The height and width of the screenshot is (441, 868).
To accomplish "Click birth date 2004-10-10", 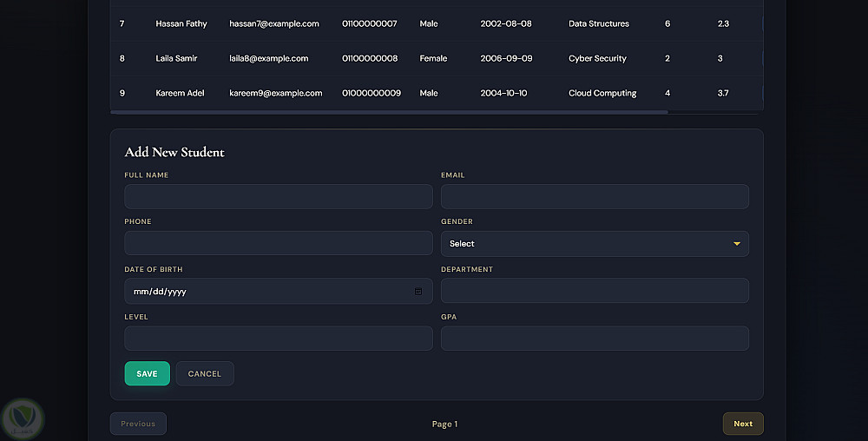I will tap(503, 93).
